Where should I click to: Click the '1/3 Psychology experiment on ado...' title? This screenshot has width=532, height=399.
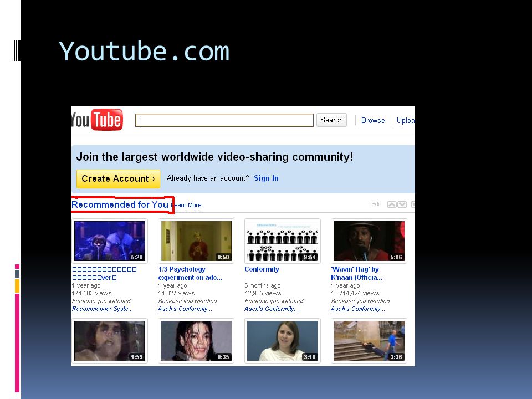[x=190, y=273]
